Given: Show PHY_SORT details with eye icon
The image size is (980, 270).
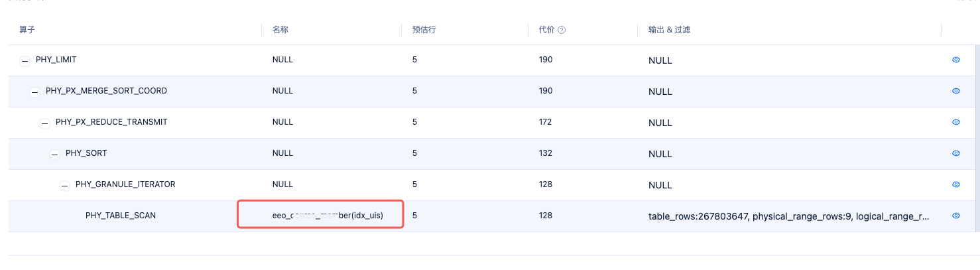Looking at the screenshot, I should pos(956,153).
